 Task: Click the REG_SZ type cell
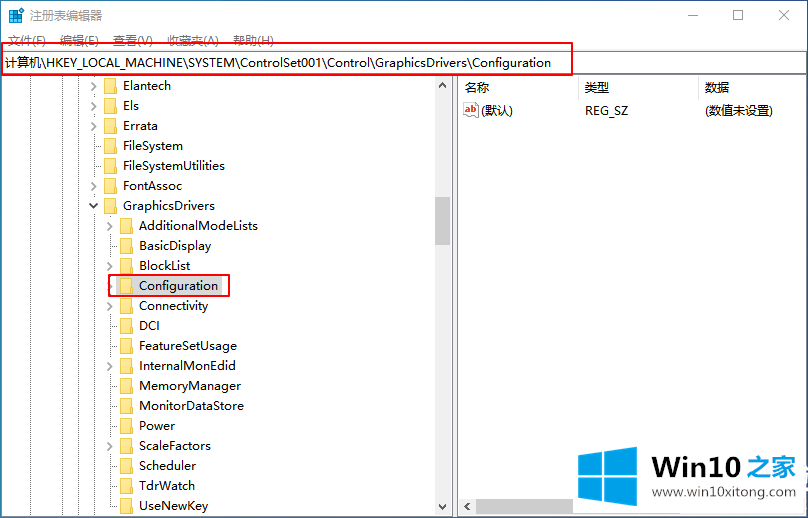click(607, 111)
